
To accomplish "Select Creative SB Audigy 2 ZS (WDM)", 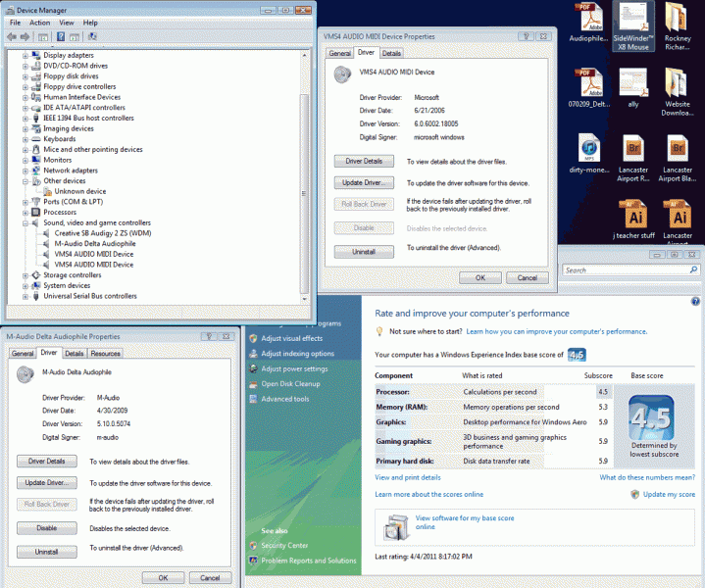I will coord(103,233).
